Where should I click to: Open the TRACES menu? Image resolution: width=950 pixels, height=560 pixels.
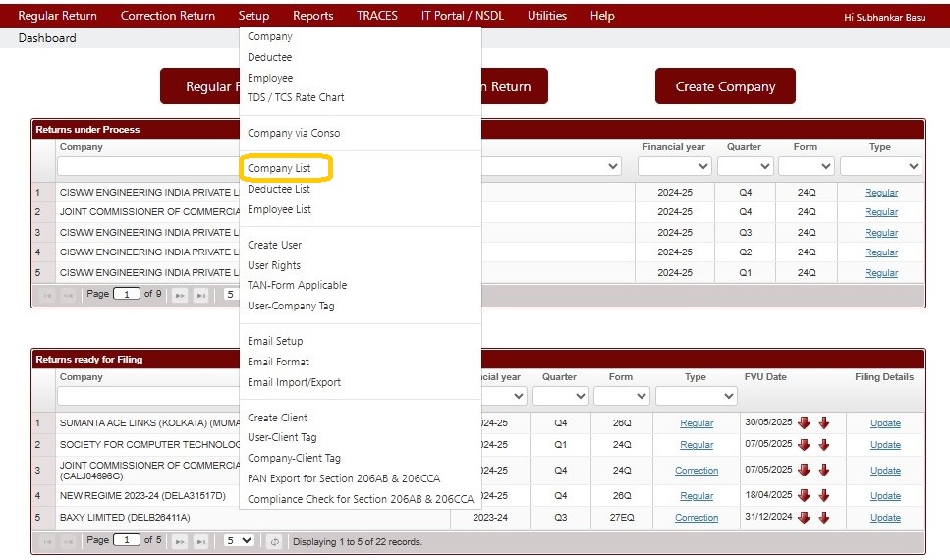377,16
